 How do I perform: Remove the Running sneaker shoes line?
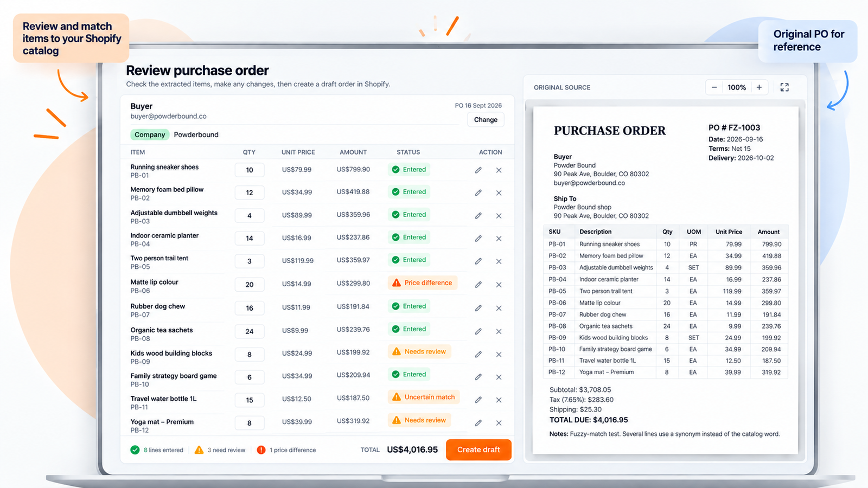499,170
